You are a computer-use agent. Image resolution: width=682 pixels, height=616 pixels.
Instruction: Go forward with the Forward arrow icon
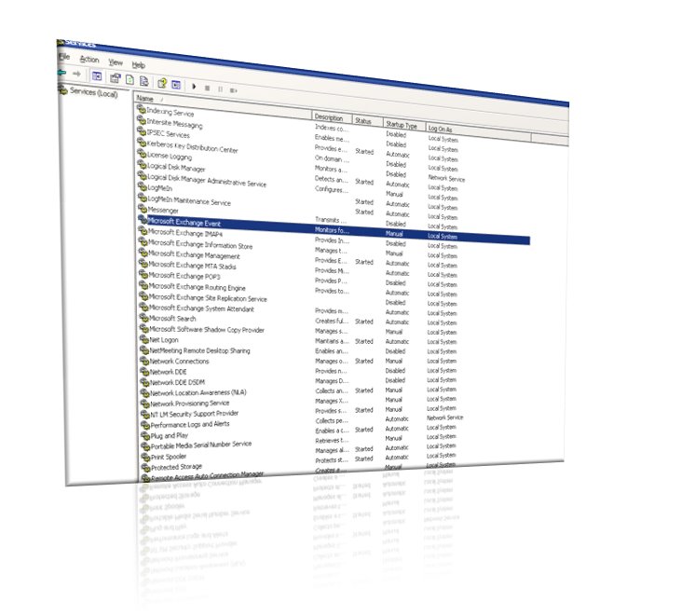(76, 74)
